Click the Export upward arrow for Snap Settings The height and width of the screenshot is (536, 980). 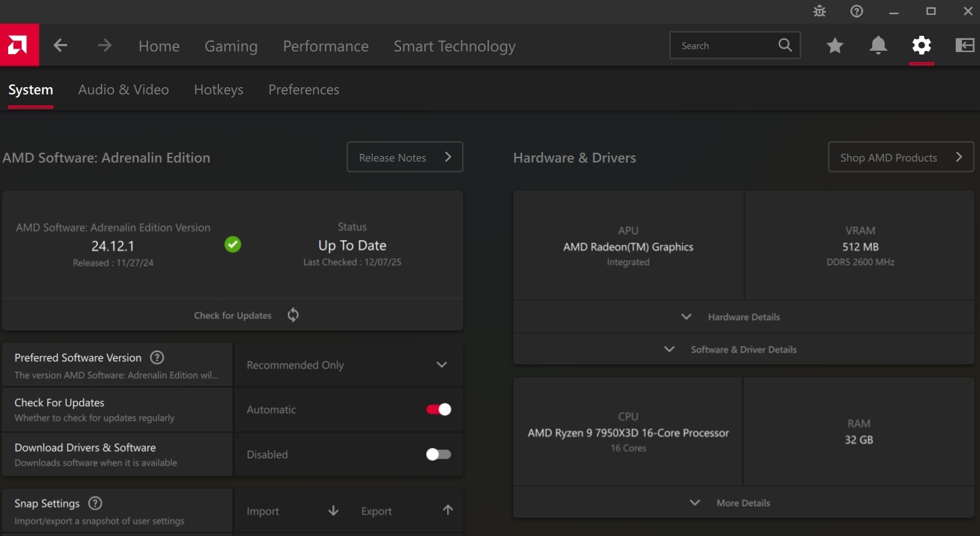click(x=448, y=511)
